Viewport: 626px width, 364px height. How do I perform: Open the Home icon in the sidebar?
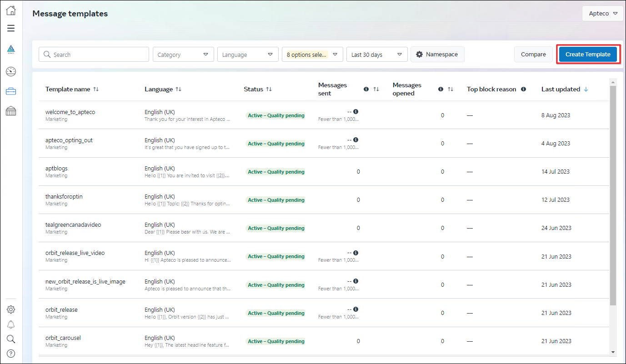[11, 10]
